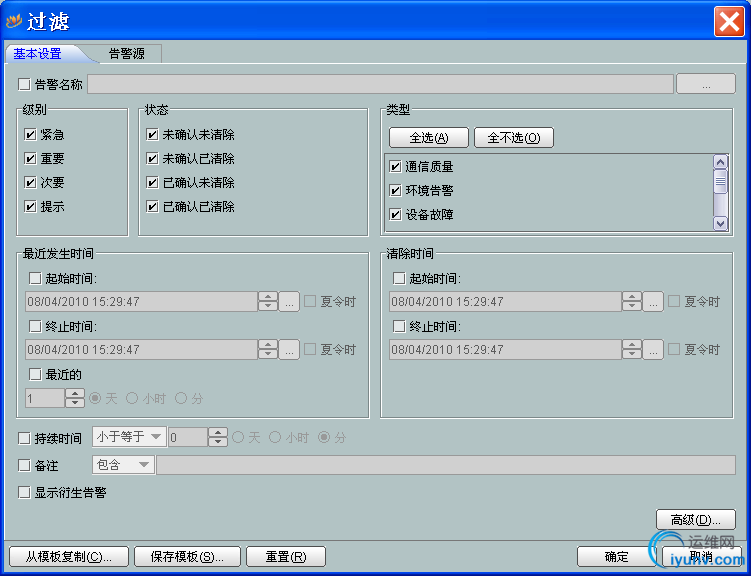Uncheck 未确认已清除 status
The image size is (751, 576).
[152, 158]
